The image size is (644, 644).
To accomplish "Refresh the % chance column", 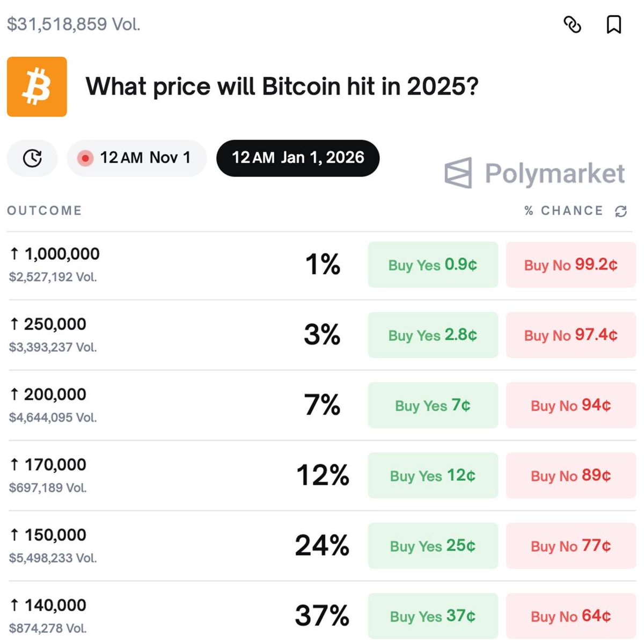I will (x=621, y=211).
